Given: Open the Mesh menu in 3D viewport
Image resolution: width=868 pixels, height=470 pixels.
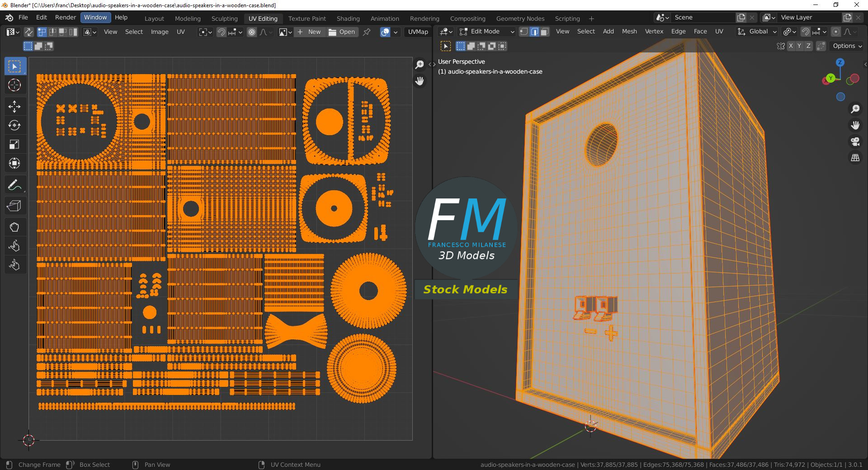Looking at the screenshot, I should tap(629, 32).
